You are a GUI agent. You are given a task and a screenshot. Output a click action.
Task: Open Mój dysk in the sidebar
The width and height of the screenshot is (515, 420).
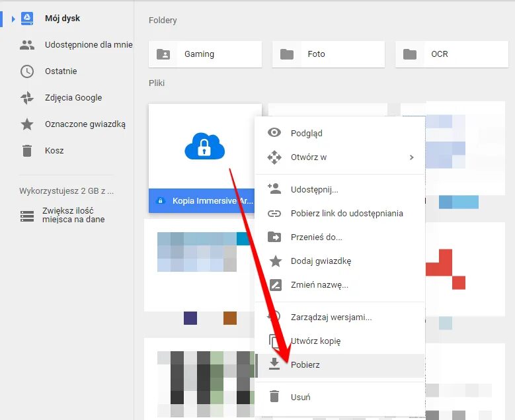(62, 19)
